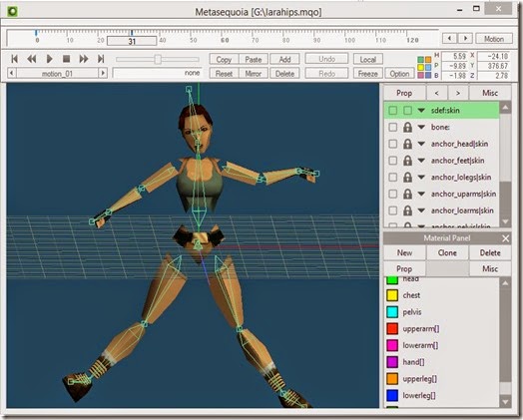Click the Motion button

click(494, 39)
